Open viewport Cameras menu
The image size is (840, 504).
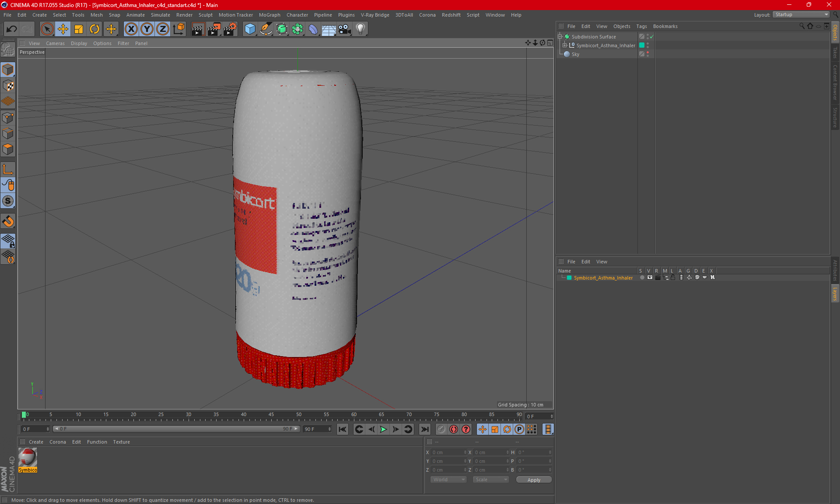tap(55, 43)
